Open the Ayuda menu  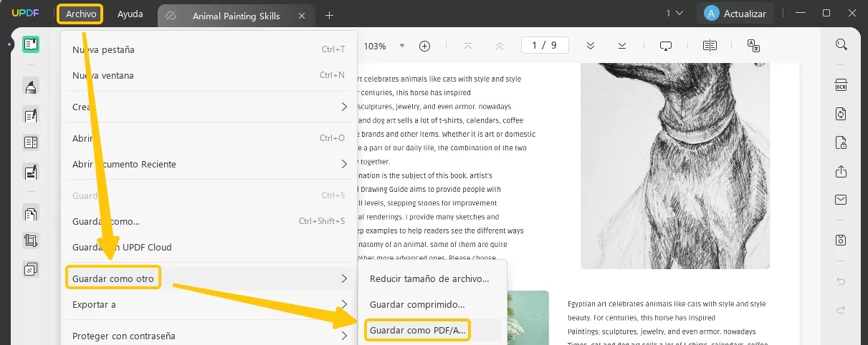[130, 14]
